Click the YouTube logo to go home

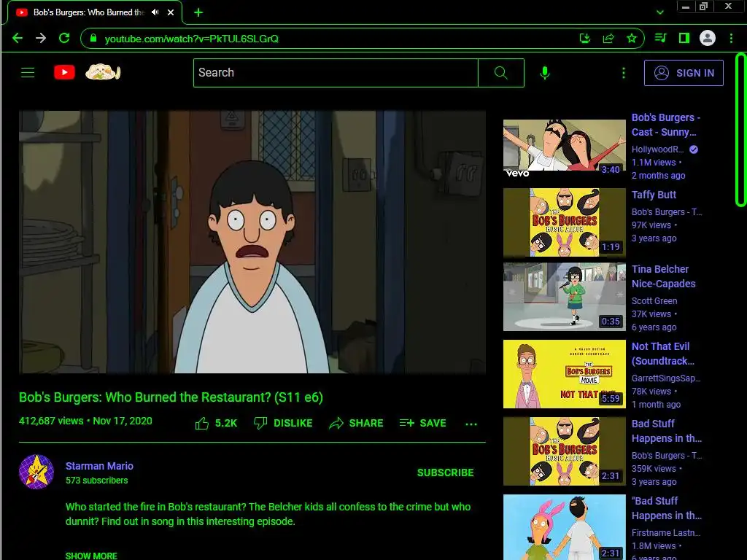64,72
